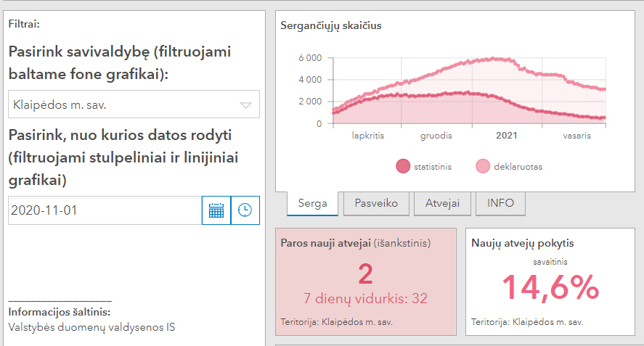This screenshot has width=644, height=346.
Task: Toggle the statistinis legend circle
Action: click(403, 167)
